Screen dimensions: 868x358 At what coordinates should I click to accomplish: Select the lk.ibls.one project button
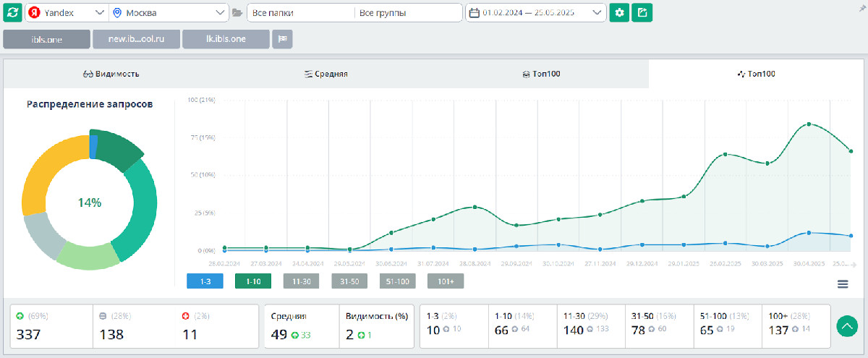[x=226, y=39]
